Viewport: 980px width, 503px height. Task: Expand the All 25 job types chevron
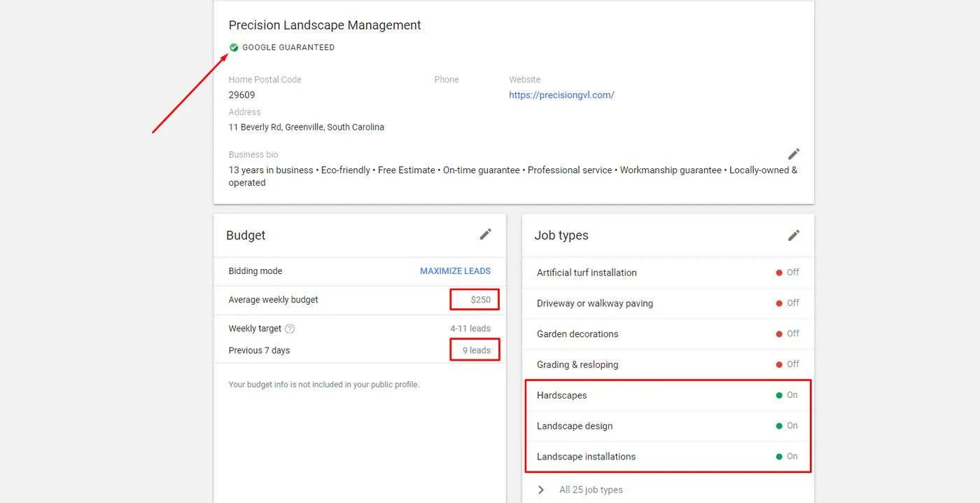tap(541, 490)
